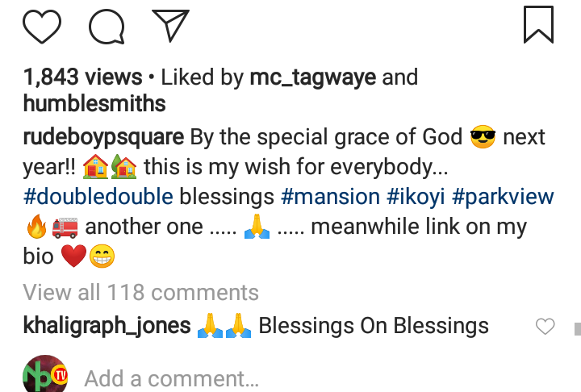
Task: Tap the sunglasses emoji in the caption
Action: point(483,137)
